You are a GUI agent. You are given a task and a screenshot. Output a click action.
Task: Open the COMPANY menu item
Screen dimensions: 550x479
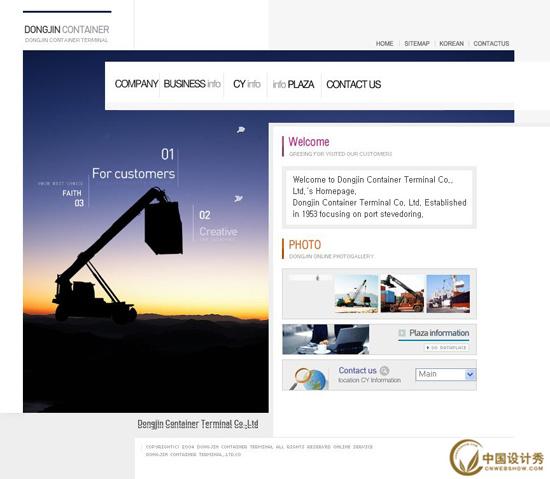pyautogui.click(x=136, y=84)
